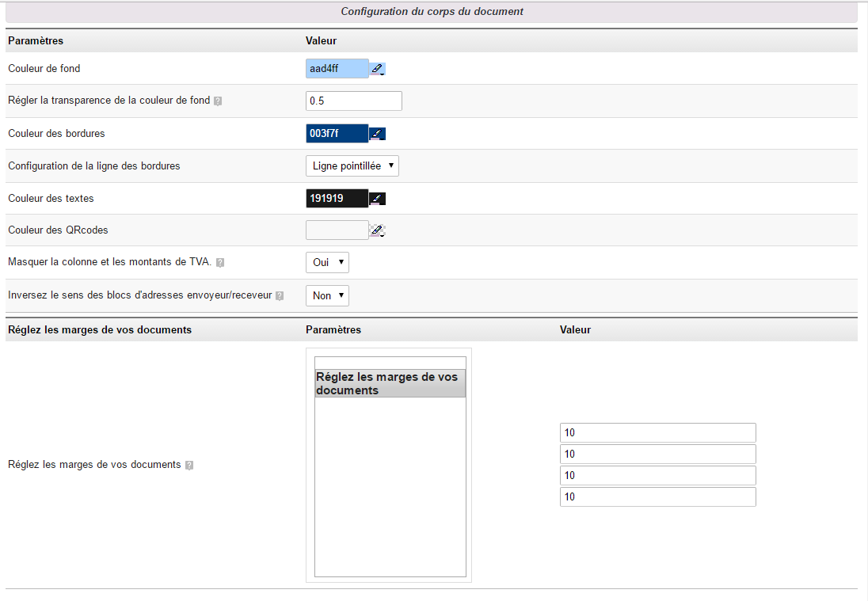Select the 003f7f border color field
This screenshot has height=601, width=868.
point(337,134)
